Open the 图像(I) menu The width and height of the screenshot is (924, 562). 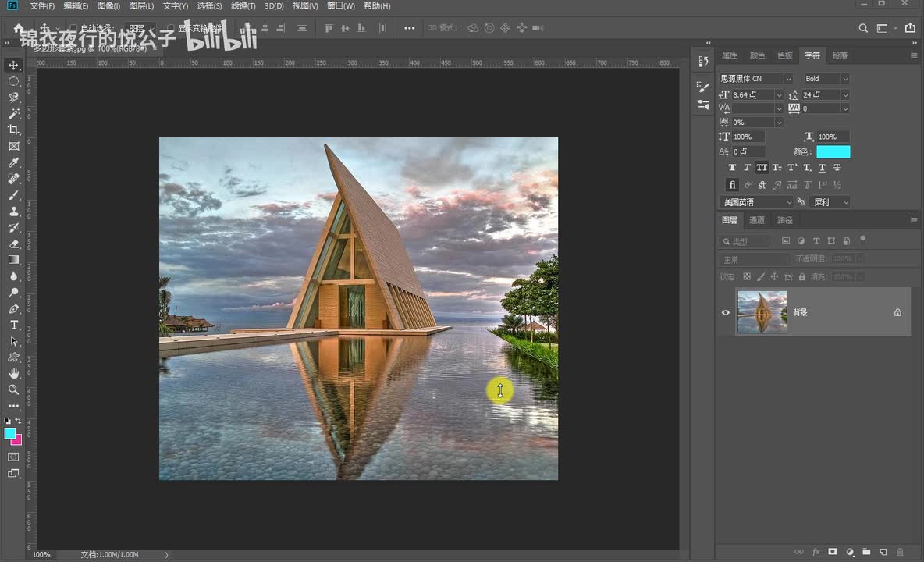[x=108, y=6]
